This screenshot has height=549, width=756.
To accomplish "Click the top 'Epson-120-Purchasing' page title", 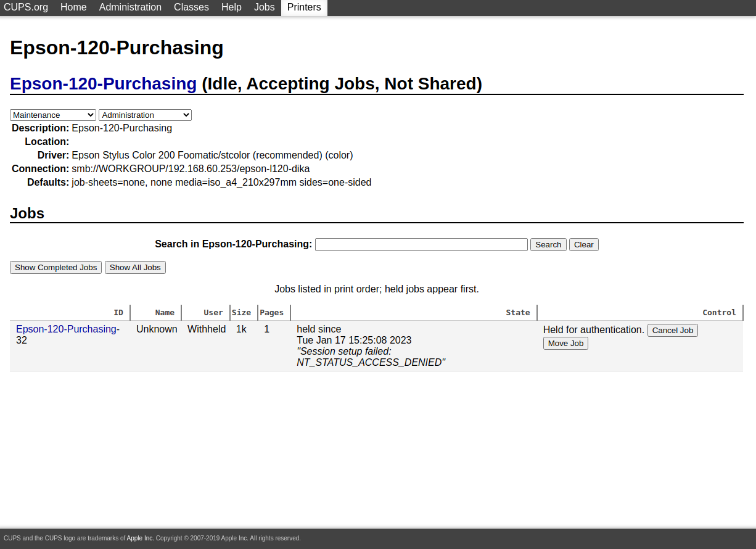I will (x=117, y=47).
